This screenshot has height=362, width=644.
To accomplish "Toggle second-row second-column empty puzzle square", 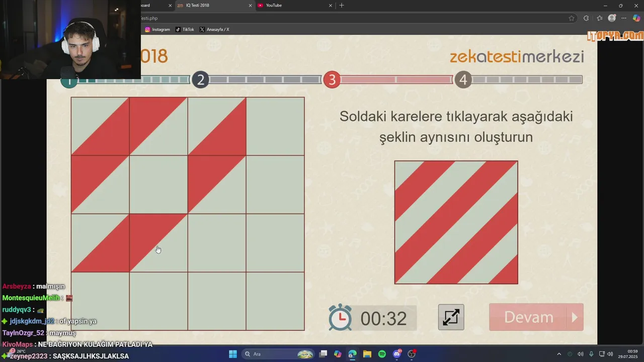I will tap(158, 185).
